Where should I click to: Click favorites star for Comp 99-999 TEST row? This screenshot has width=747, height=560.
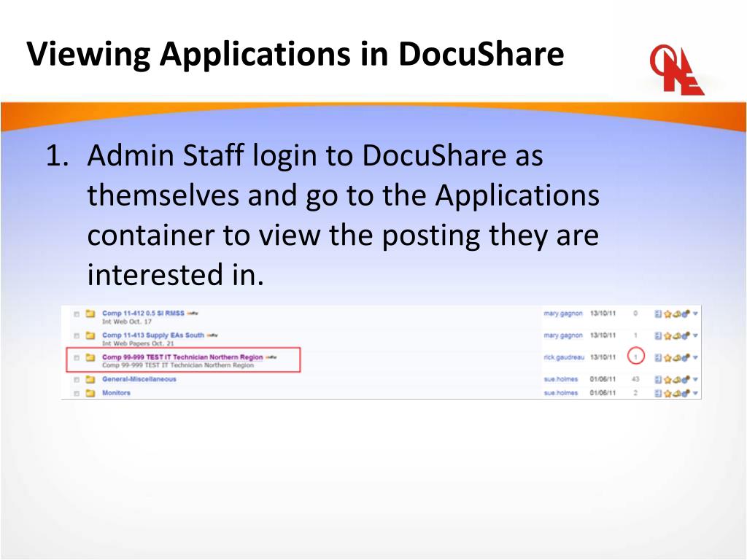pyautogui.click(x=667, y=357)
